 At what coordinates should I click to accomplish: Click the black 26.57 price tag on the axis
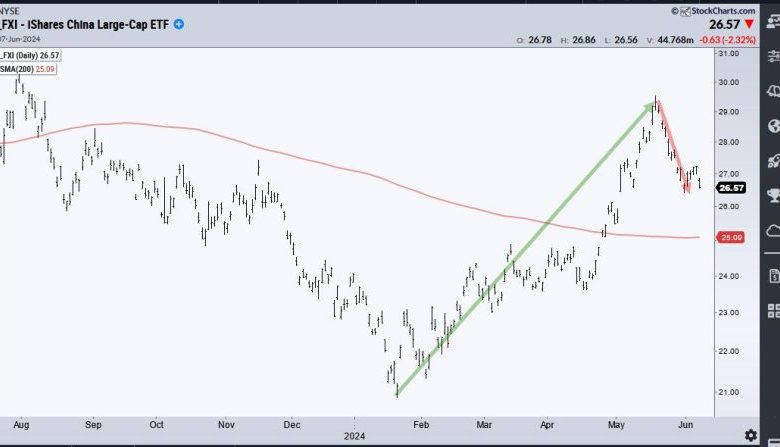click(731, 188)
